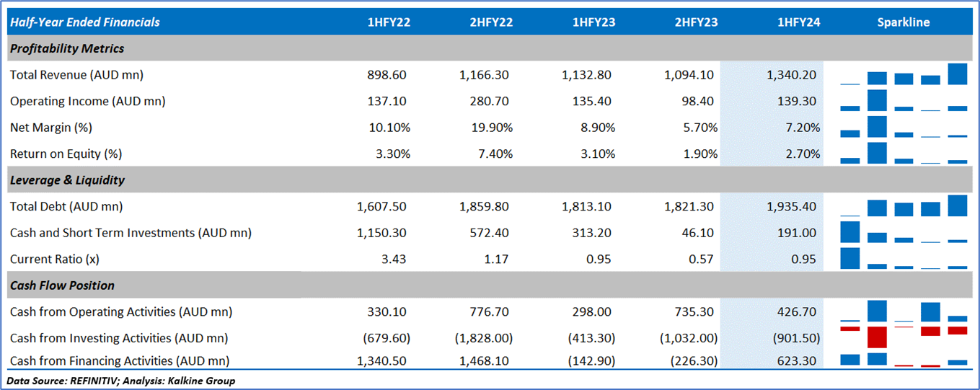Click the Operating Income sparkline chart
The width and height of the screenshot is (980, 390).
tap(904, 101)
